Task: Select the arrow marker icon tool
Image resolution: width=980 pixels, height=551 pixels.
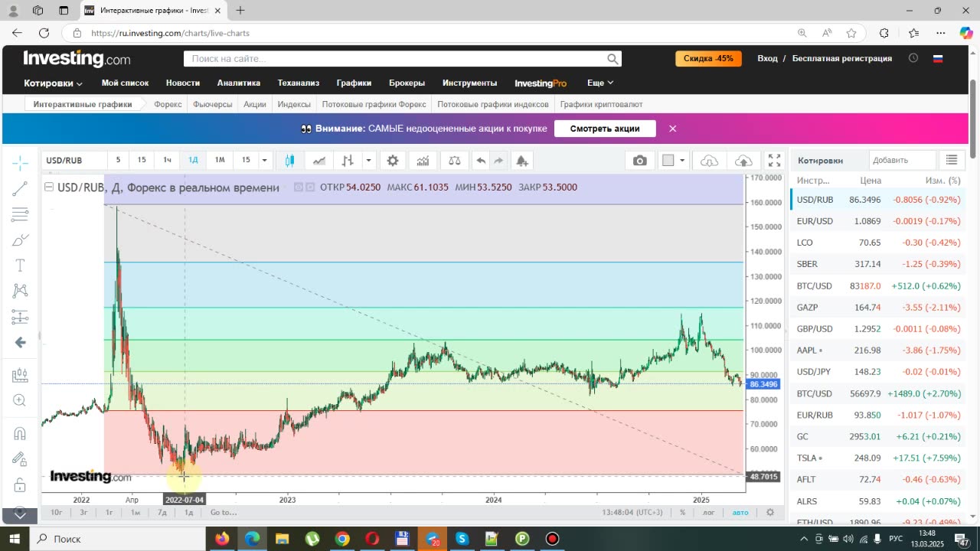Action: (x=20, y=342)
